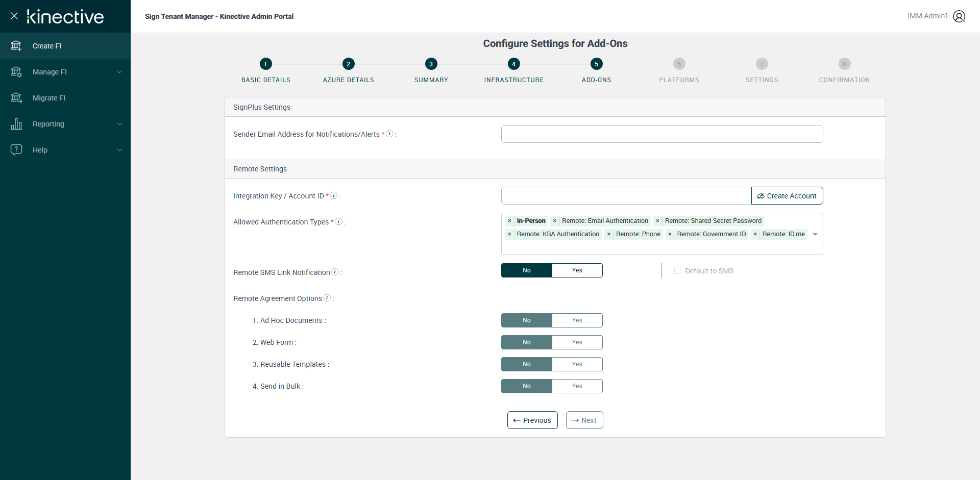The image size is (980, 480).
Task: Go to step 2 Azure Details
Action: click(x=348, y=64)
